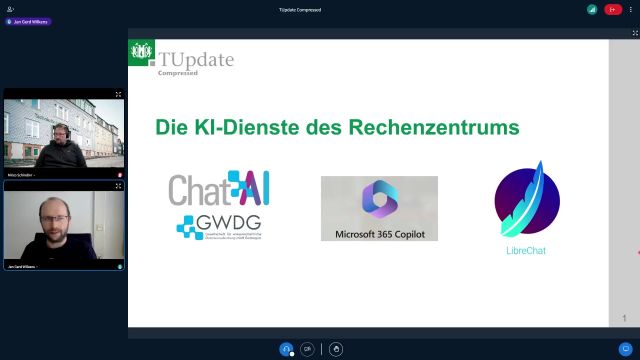Open the three-dot options menu
Screen dimensions: 640x360
coord(631,9)
